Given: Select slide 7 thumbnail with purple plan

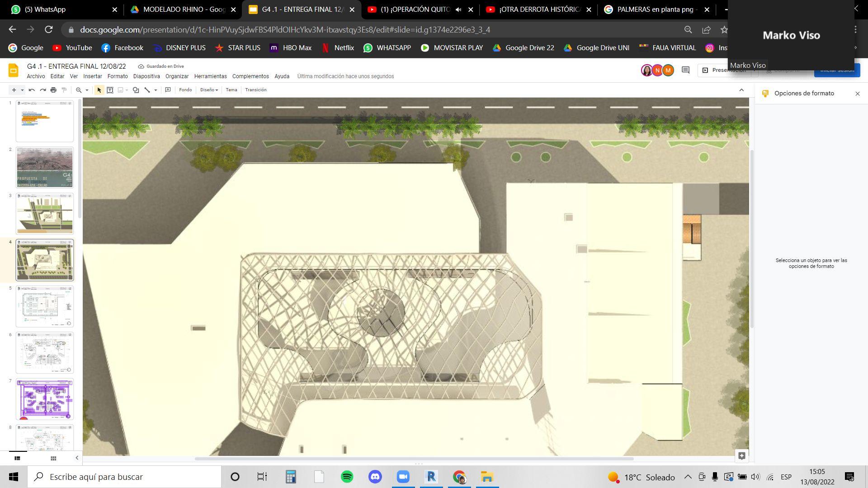Looking at the screenshot, I should (45, 399).
